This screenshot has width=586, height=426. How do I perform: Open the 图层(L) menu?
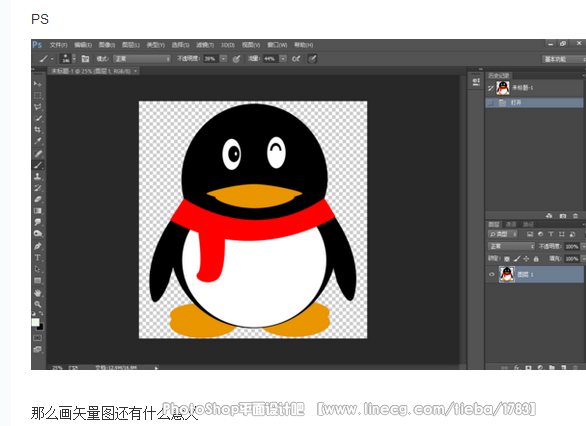131,45
